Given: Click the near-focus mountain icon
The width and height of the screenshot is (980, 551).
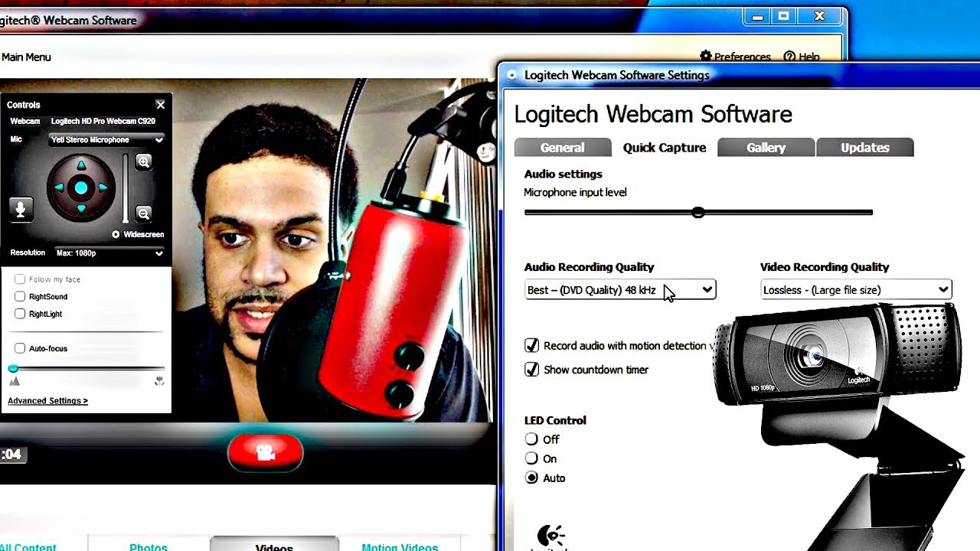Looking at the screenshot, I should [x=14, y=381].
